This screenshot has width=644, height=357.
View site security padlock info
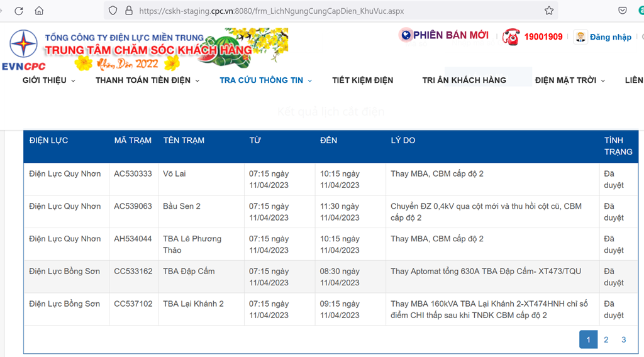(129, 11)
